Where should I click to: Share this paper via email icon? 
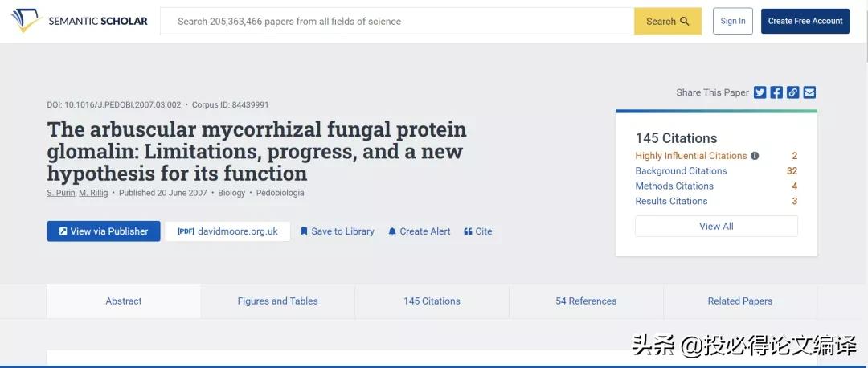(810, 92)
